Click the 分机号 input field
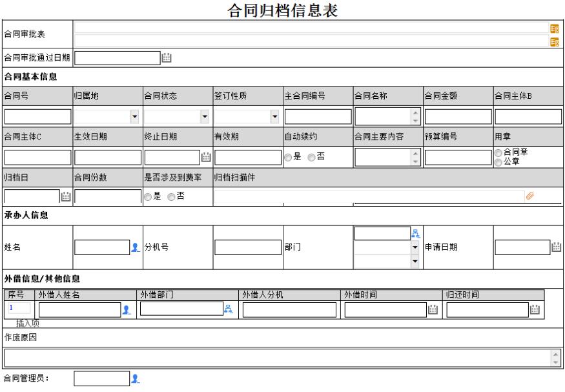Screen dimensions: 565x392 [x=248, y=247]
